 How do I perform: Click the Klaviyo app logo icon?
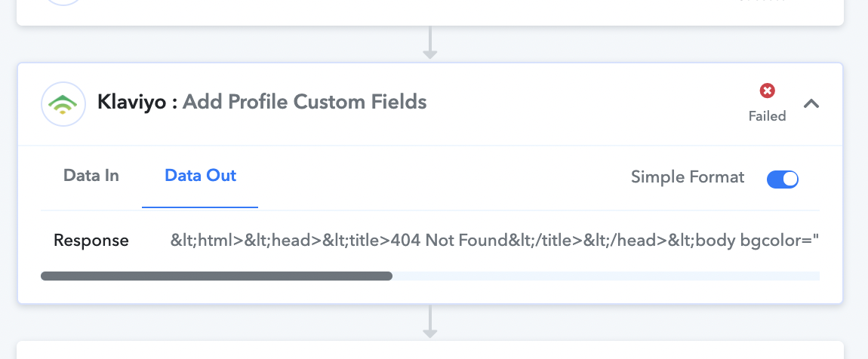pyautogui.click(x=63, y=104)
